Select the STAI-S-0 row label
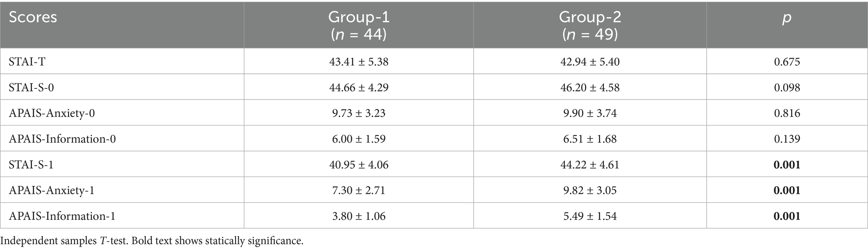The image size is (868, 250). [x=31, y=87]
